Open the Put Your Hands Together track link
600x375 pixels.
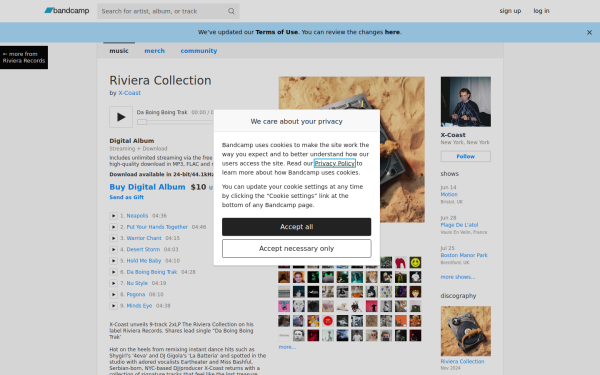click(157, 227)
